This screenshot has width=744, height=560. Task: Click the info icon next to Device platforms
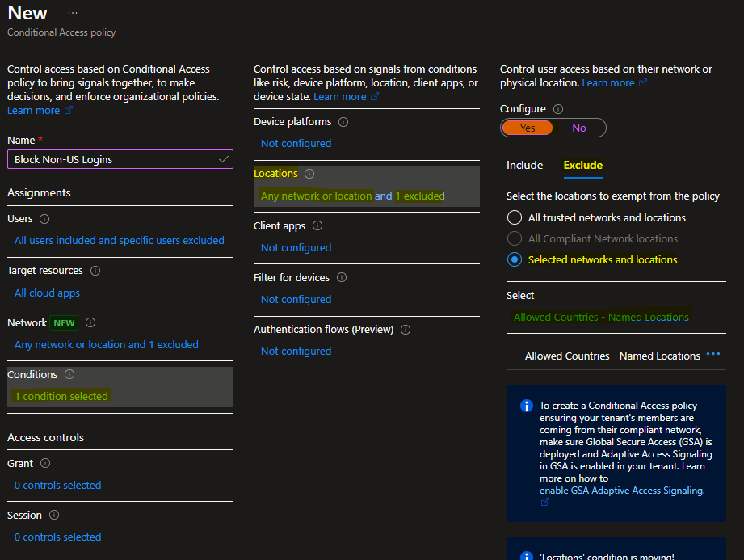tap(343, 122)
